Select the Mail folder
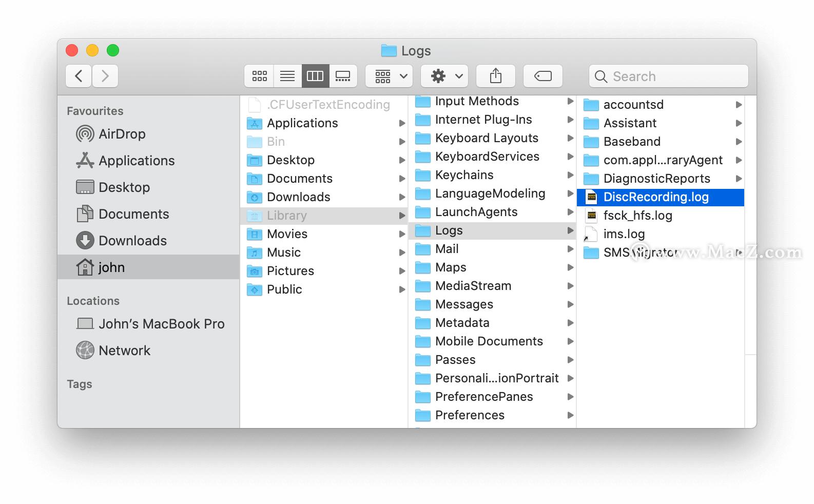The width and height of the screenshot is (814, 504). [492, 249]
